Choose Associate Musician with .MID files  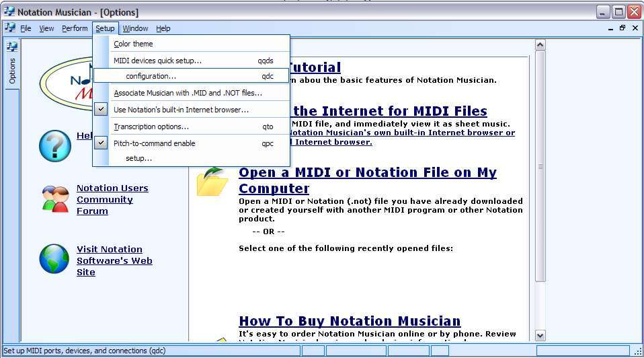(192, 93)
